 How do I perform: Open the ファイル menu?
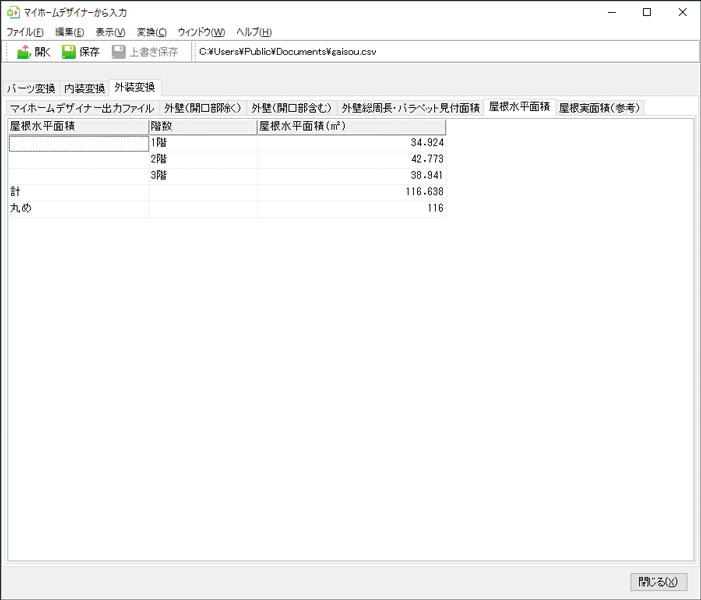point(25,32)
